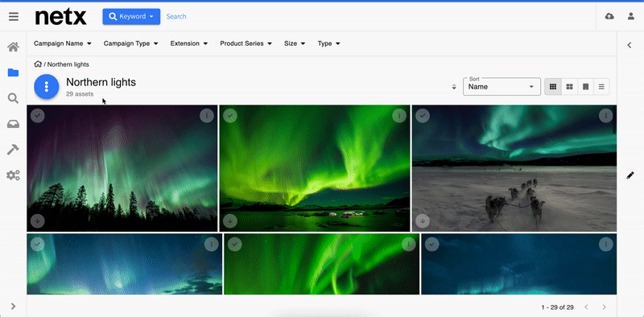Open the Keyword search type dropdown

tap(131, 16)
